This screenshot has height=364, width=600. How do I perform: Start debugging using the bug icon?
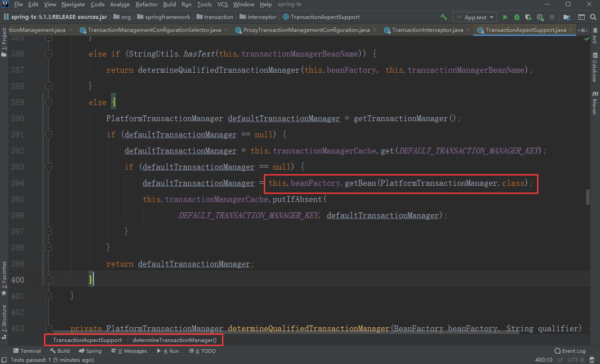[x=517, y=17]
